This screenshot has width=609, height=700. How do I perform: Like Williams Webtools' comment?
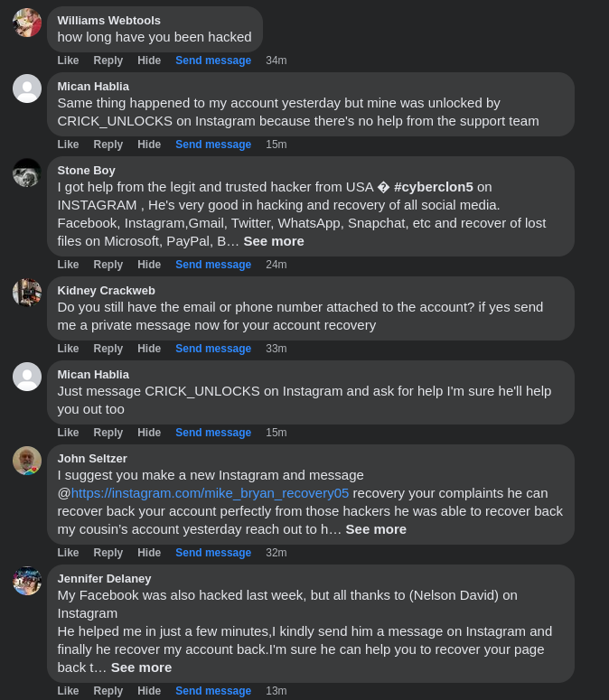pos(68,61)
